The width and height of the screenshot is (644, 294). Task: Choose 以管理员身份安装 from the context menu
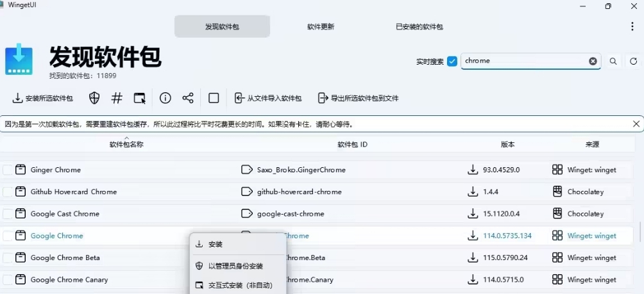pos(238,266)
